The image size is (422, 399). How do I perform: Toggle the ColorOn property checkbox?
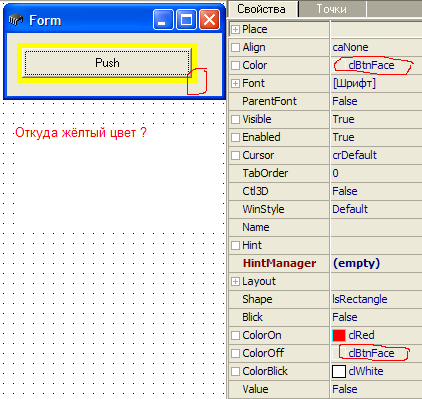235,335
